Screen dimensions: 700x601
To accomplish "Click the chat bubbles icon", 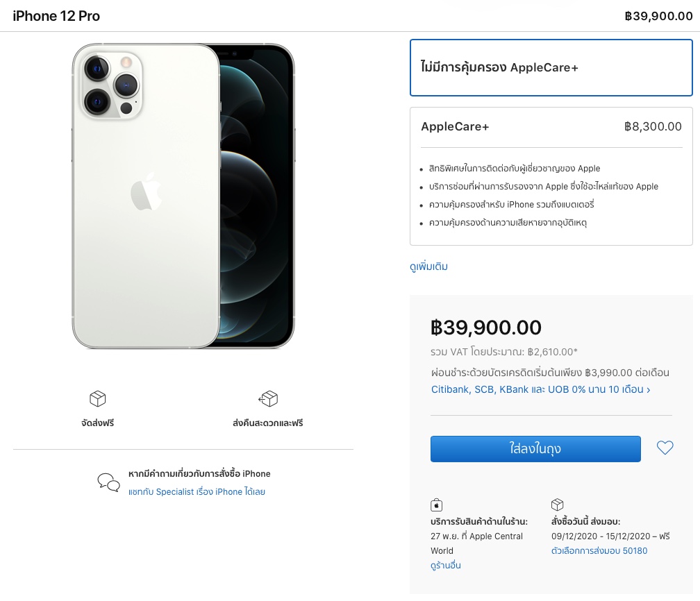I will (108, 482).
